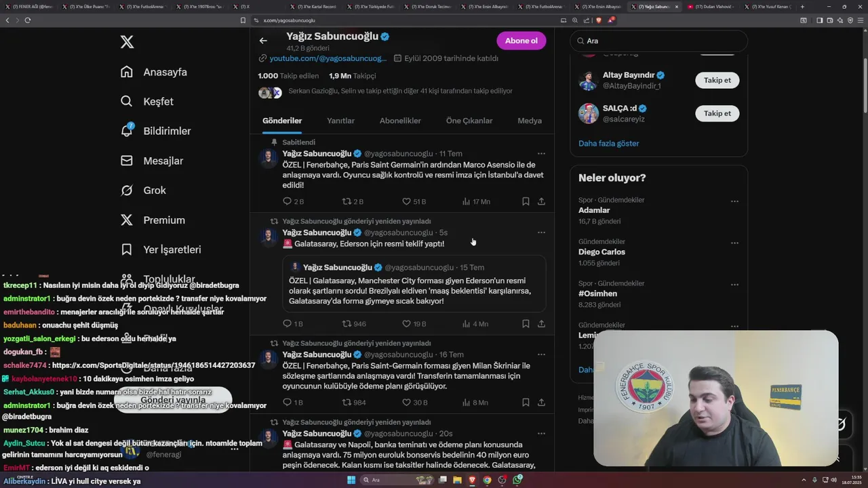This screenshot has height=488, width=868.
Task: Bookmark the Škriniar post
Action: (526, 403)
